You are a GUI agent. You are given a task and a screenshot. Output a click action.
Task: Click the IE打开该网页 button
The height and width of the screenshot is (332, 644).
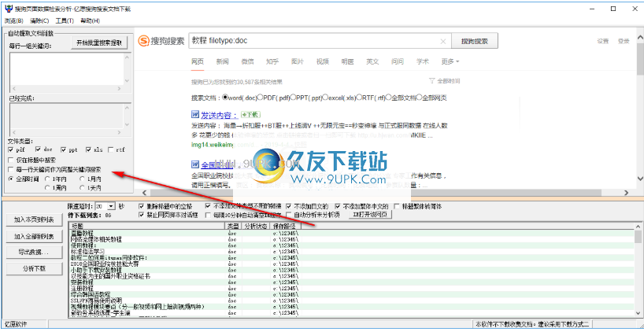(371, 214)
